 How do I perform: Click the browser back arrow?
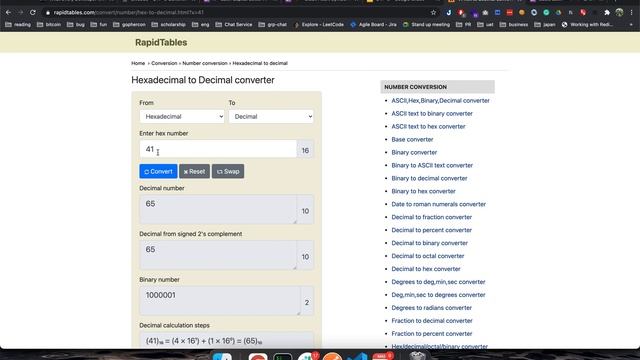9,13
